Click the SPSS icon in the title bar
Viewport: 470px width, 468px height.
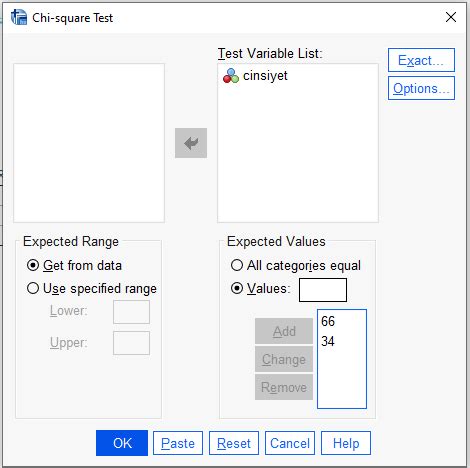click(19, 17)
